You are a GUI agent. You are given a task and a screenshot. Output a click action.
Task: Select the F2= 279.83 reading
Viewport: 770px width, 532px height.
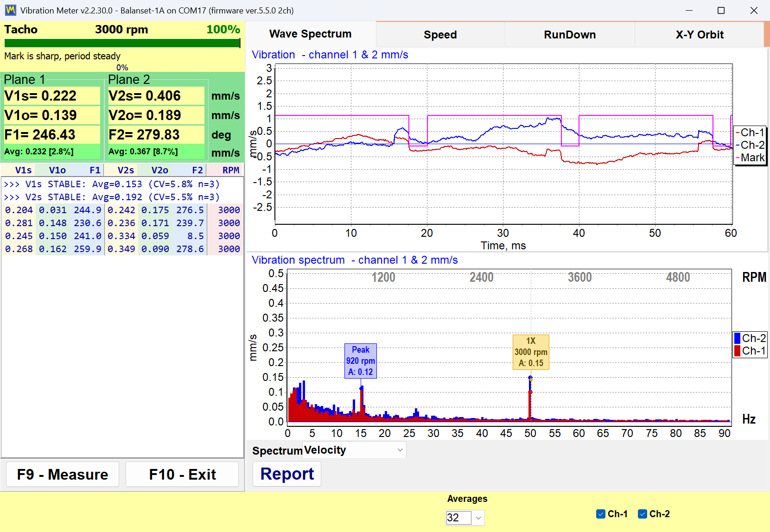[x=156, y=135]
